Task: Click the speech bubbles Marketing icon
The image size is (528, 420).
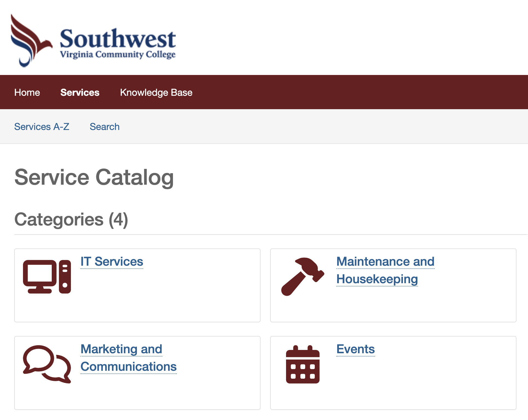Action: 47,364
